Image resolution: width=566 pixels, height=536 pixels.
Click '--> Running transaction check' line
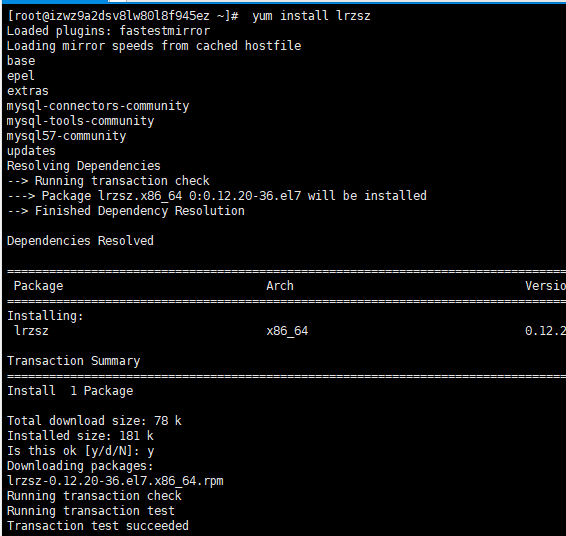point(108,181)
